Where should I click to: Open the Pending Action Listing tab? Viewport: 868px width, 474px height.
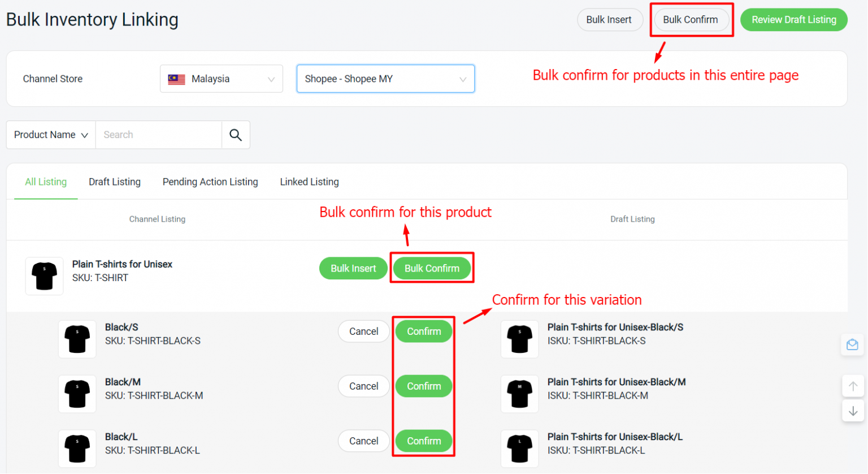(x=210, y=182)
